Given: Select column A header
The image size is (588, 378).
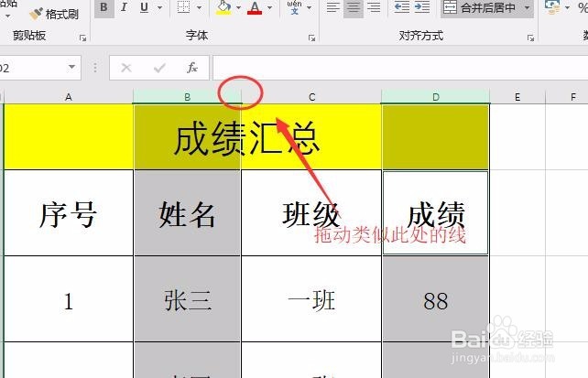Looking at the screenshot, I should pyautogui.click(x=69, y=97).
